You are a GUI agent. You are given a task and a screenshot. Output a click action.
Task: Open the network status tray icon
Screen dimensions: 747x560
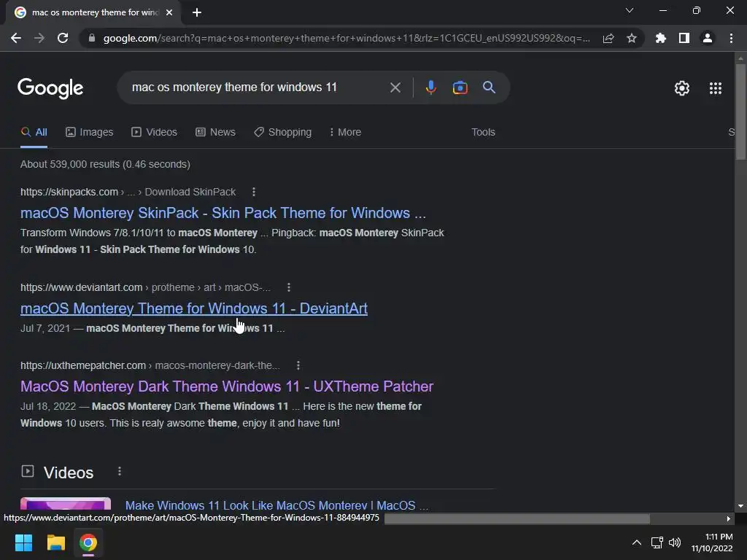point(657,542)
